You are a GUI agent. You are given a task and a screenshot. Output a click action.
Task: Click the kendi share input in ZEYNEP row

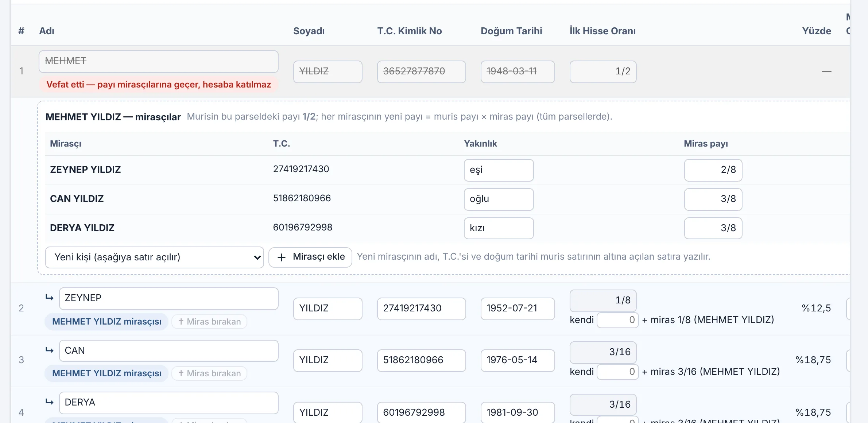617,320
